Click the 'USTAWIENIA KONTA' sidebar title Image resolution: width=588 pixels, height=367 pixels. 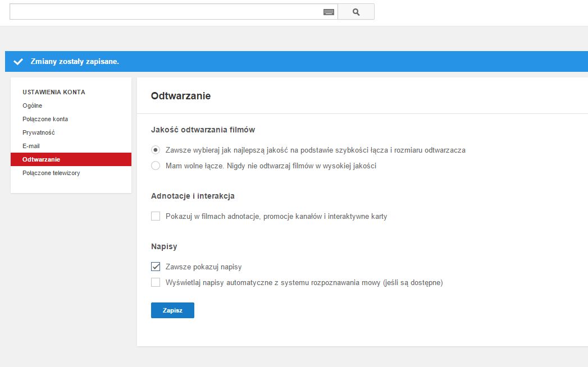click(x=53, y=92)
